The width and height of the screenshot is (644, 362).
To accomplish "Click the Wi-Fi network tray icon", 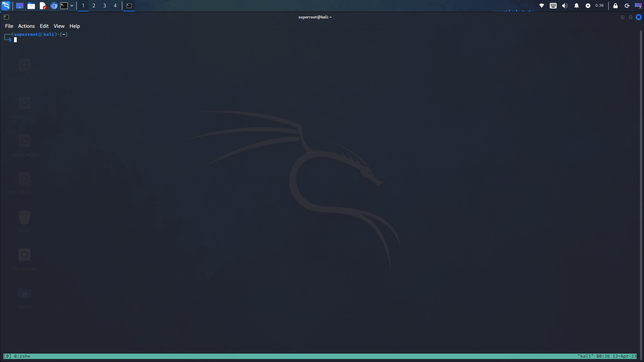I will pyautogui.click(x=541, y=6).
